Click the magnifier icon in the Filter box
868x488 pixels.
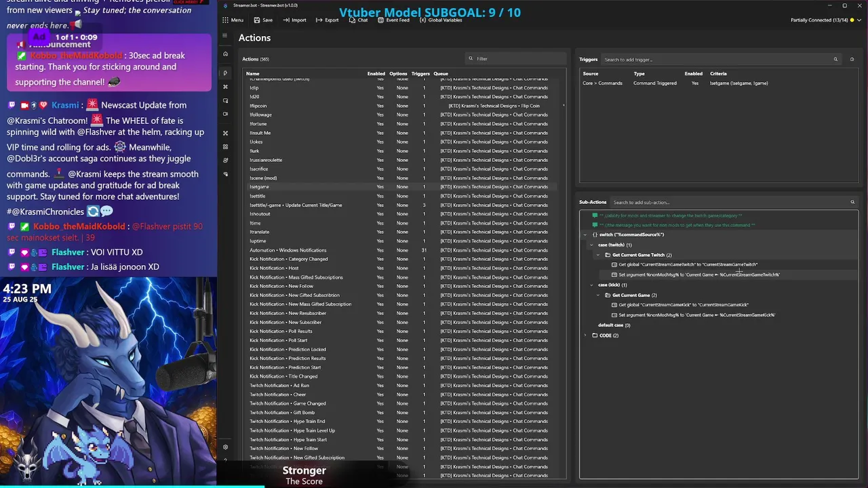click(x=471, y=59)
